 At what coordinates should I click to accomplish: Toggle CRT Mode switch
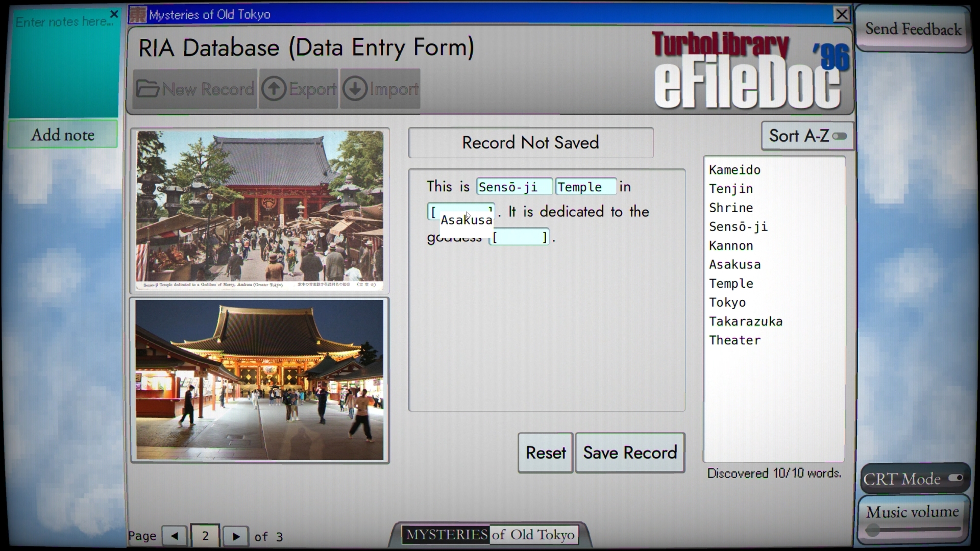[955, 478]
